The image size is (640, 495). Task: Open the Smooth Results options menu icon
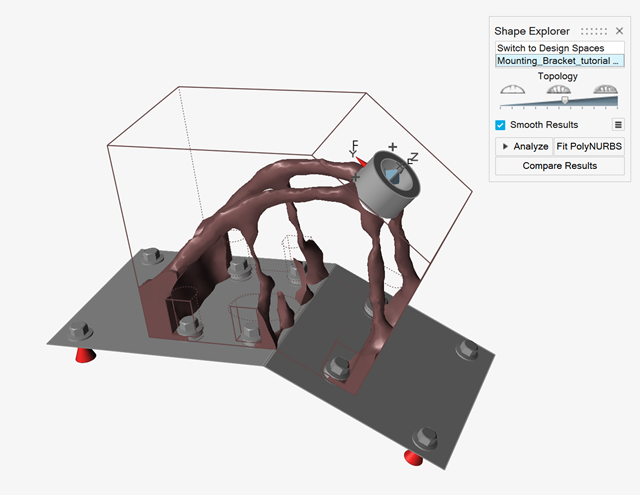[619, 125]
